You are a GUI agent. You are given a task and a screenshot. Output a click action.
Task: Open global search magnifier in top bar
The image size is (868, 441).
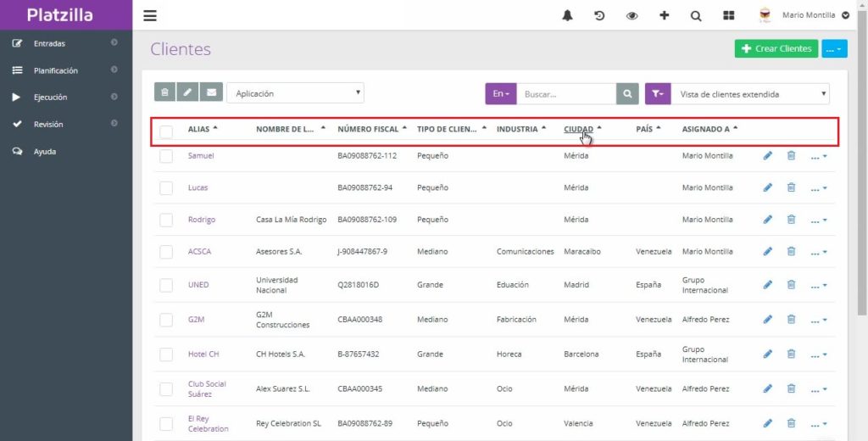(x=696, y=16)
